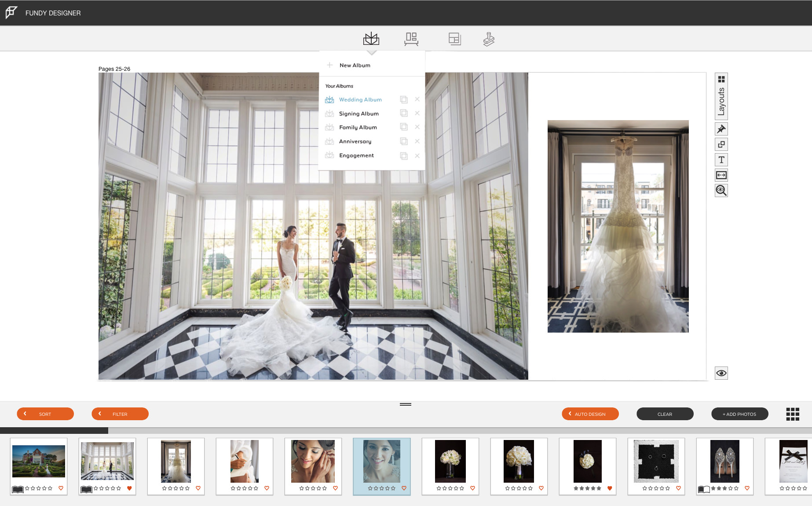Open the zoom preview magnifier tool
Image resolution: width=812 pixels, height=506 pixels.
coord(721,191)
